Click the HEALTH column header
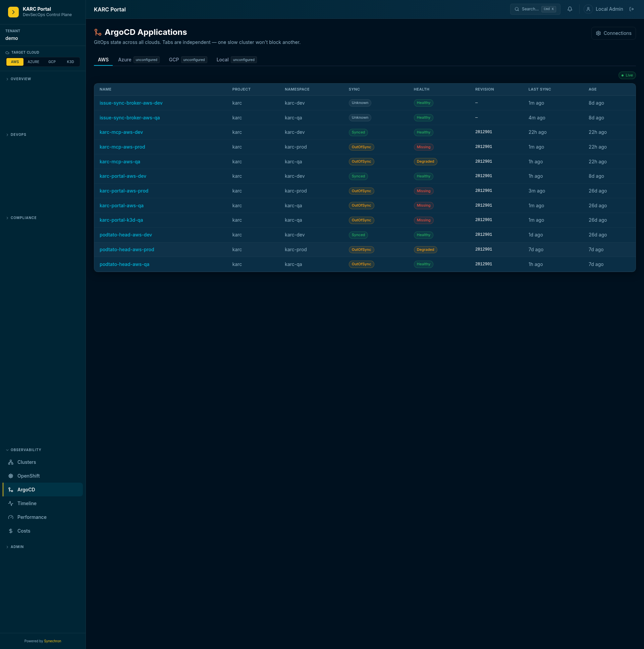Screen dimensions: 644x649 (421, 89)
